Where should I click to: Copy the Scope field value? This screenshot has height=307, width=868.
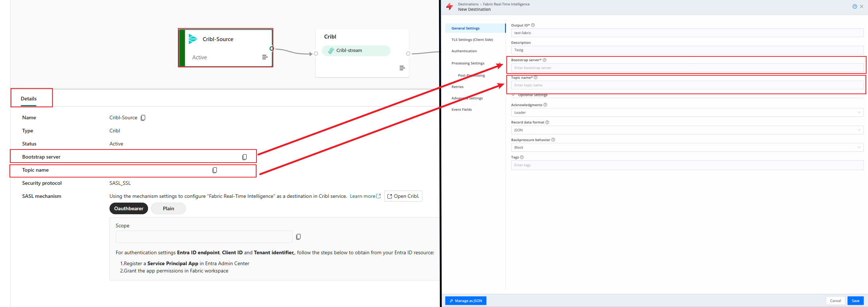pos(298,236)
